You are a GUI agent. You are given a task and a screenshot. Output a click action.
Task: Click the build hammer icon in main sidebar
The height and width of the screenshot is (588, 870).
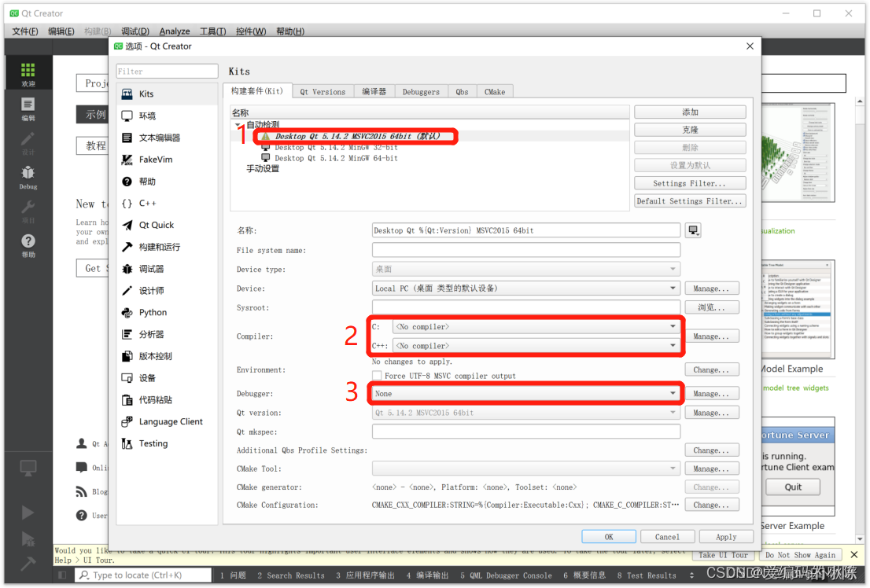(28, 564)
